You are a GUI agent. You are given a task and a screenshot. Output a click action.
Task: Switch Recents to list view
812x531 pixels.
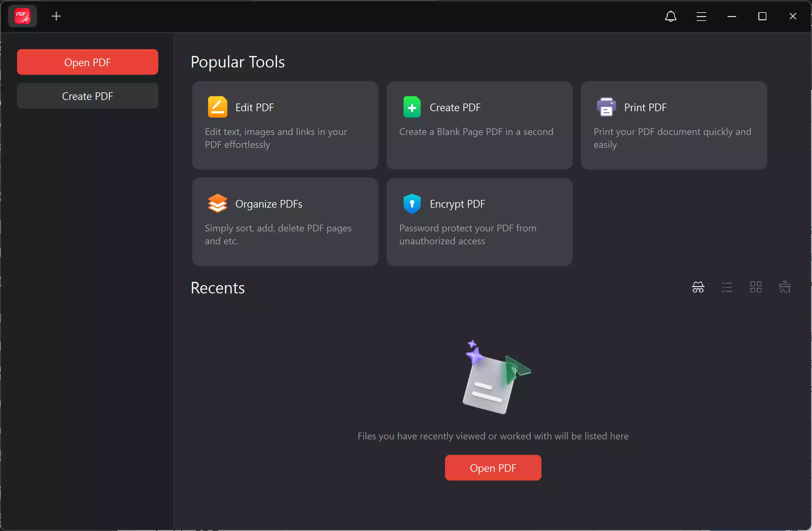[727, 287]
